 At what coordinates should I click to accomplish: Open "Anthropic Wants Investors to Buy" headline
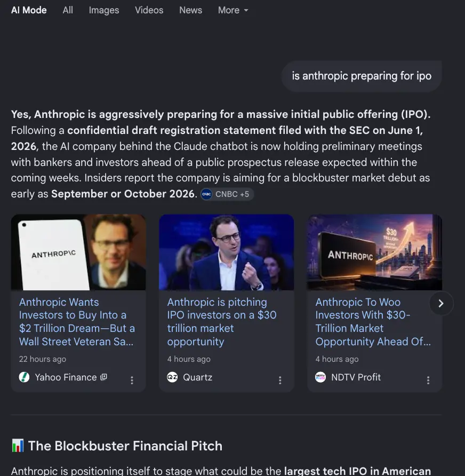point(77,322)
